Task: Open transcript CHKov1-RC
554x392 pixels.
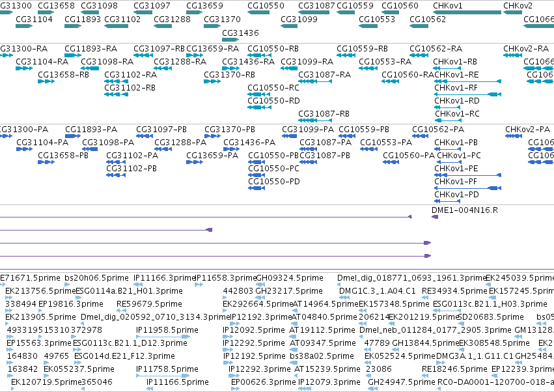Action: [x=457, y=114]
